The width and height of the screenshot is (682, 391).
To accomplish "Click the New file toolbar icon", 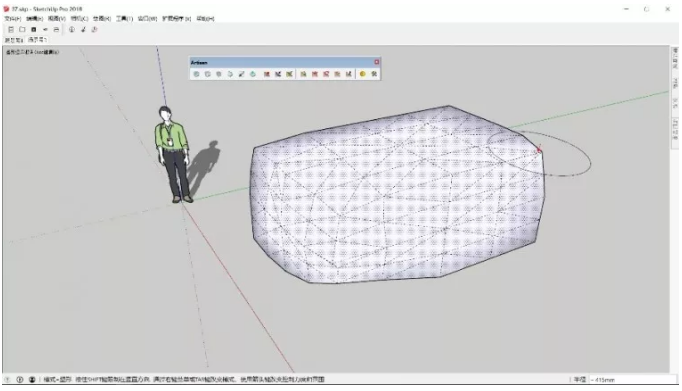I will pyautogui.click(x=11, y=30).
